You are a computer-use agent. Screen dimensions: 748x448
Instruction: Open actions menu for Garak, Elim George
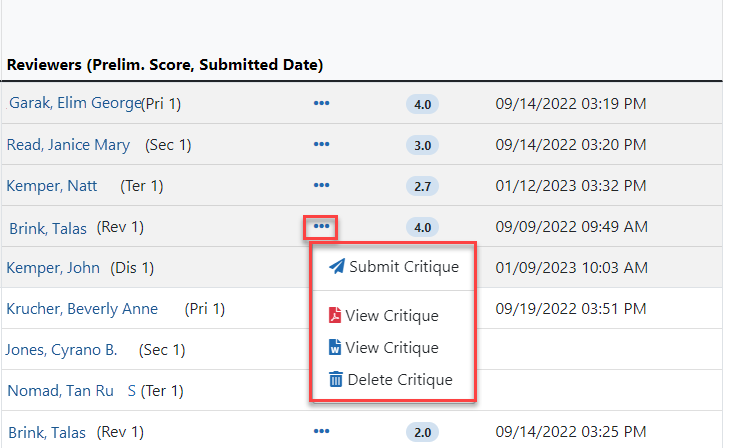coord(321,103)
